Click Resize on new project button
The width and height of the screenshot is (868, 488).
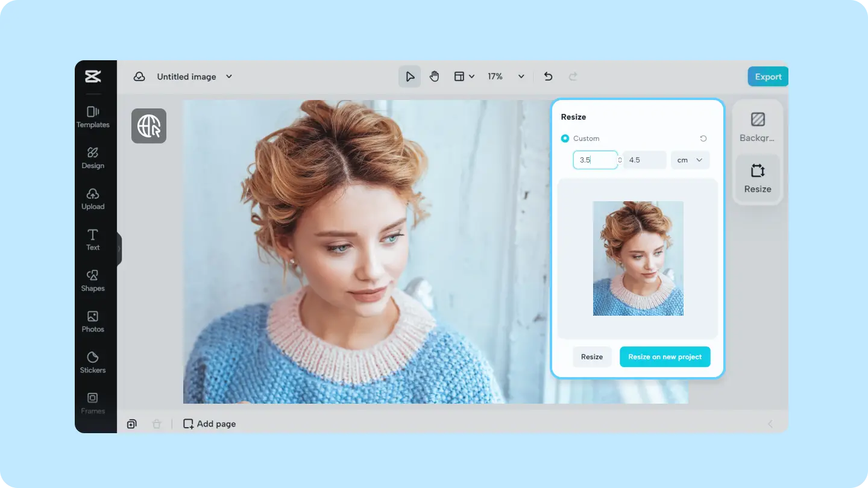coord(665,357)
